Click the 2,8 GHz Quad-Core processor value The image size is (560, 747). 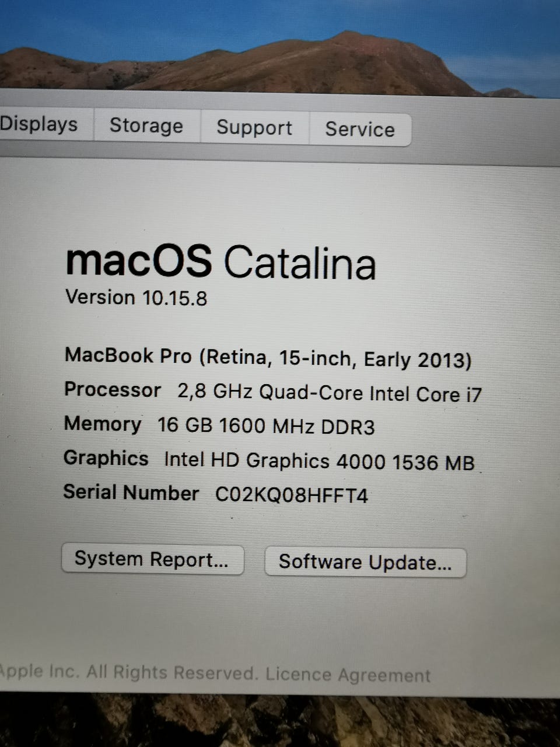(330, 393)
